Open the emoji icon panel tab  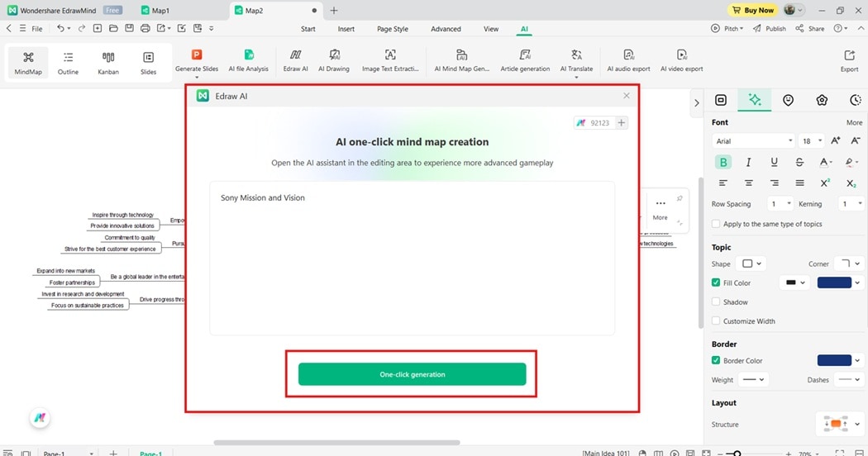(788, 100)
